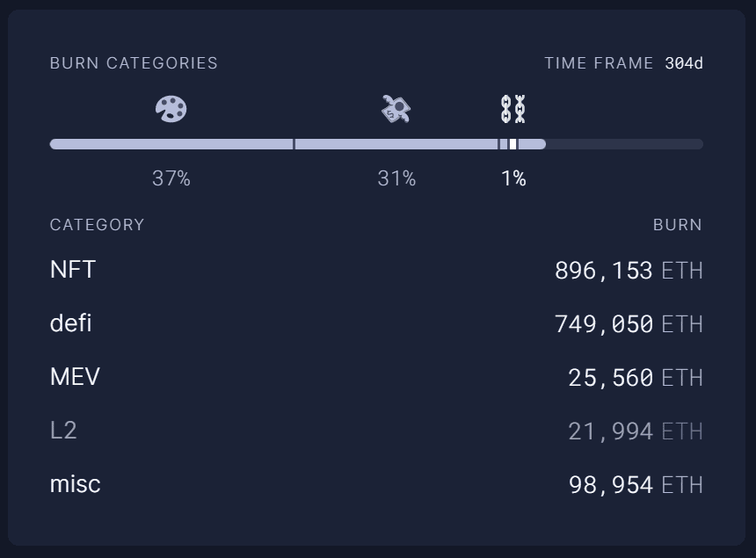Click the 37% label under NFT
756x558 pixels.
coord(171,178)
